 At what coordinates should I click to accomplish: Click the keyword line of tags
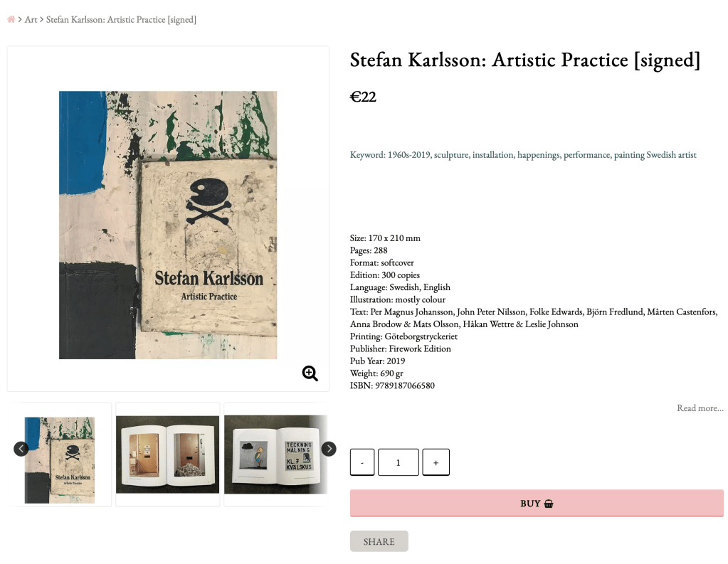pyautogui.click(x=523, y=155)
